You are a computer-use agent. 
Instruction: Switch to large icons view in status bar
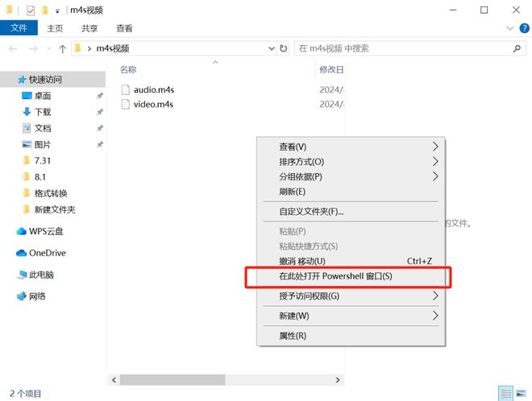tap(520, 394)
